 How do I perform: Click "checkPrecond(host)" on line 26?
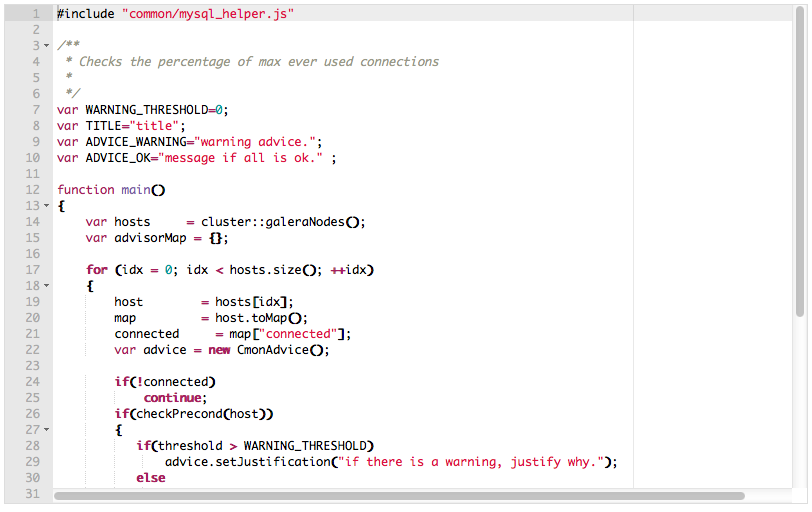pos(201,414)
